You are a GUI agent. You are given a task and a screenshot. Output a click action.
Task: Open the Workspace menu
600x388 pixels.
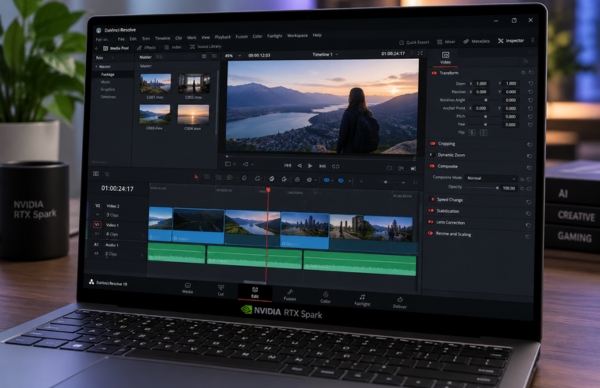[297, 36]
